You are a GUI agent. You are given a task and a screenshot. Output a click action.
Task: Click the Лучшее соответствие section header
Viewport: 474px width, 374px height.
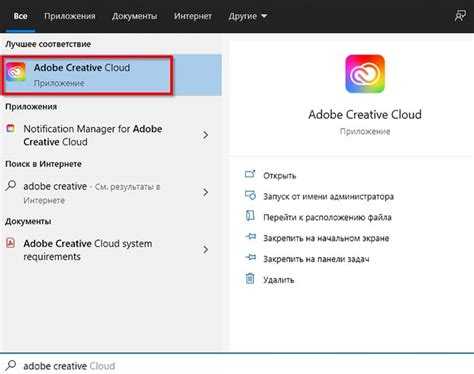48,44
